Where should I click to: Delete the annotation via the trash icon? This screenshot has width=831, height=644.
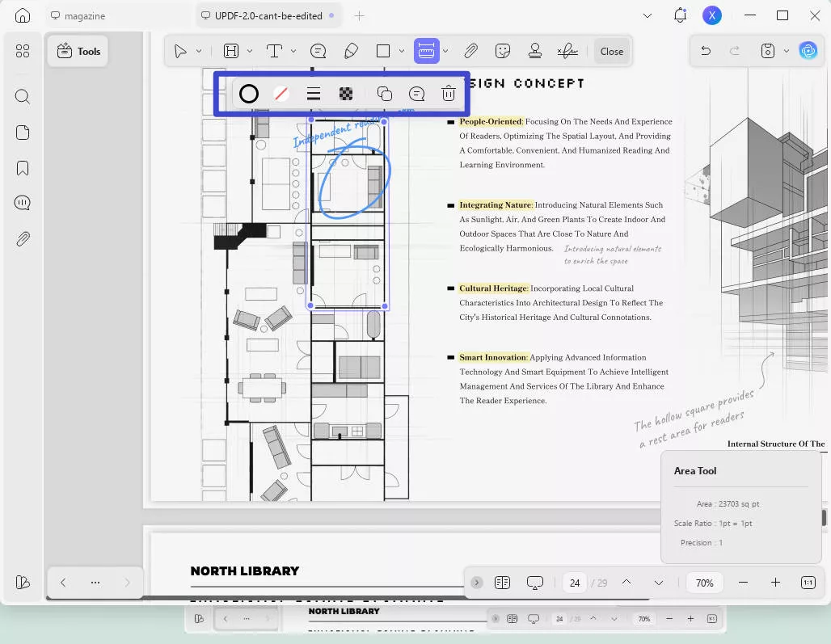pyautogui.click(x=448, y=93)
